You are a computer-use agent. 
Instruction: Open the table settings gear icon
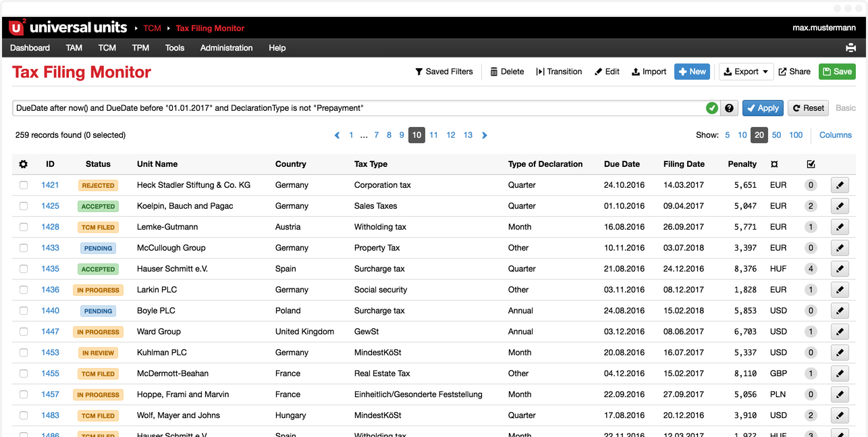click(23, 163)
